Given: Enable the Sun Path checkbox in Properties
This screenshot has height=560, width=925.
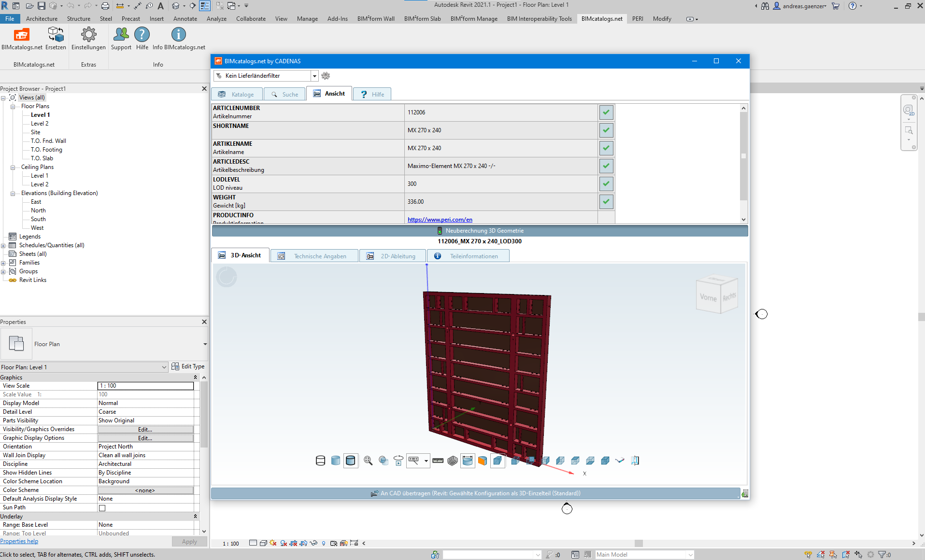Looking at the screenshot, I should pyautogui.click(x=102, y=507).
